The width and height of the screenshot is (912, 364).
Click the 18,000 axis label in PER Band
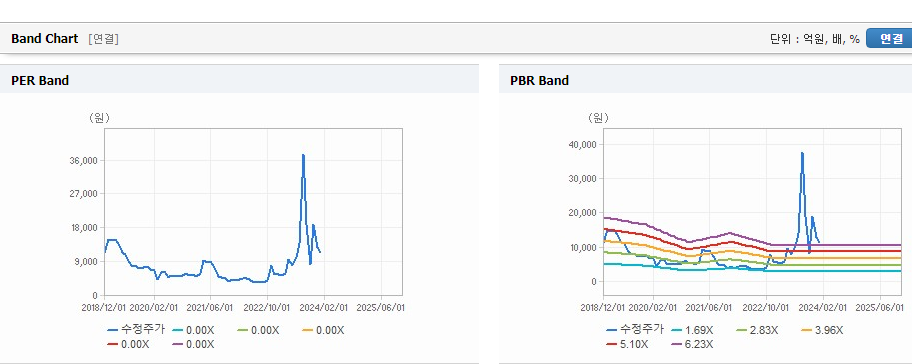83,228
